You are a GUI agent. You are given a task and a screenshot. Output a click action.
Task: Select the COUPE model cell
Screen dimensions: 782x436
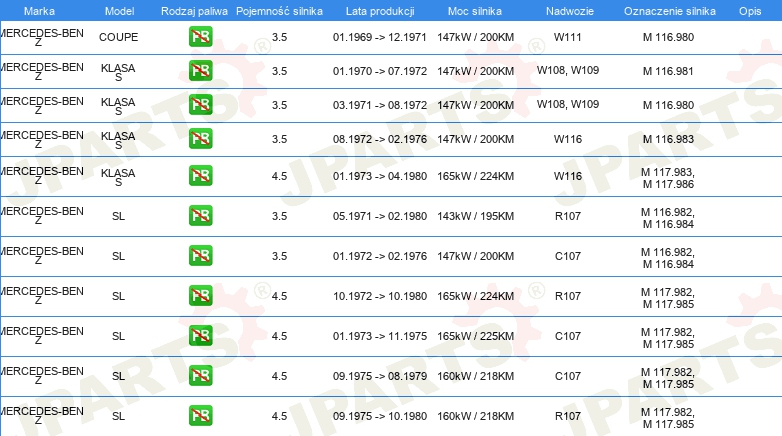tap(118, 37)
